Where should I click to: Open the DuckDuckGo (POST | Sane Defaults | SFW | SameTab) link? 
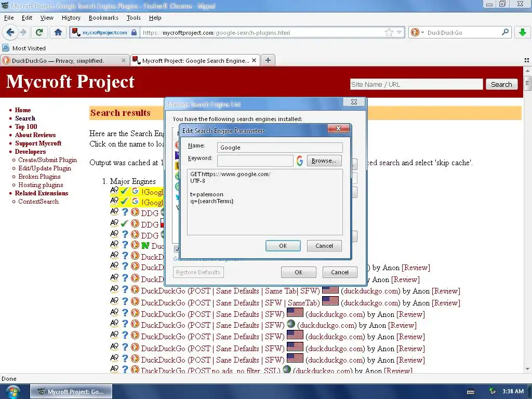[230, 303]
